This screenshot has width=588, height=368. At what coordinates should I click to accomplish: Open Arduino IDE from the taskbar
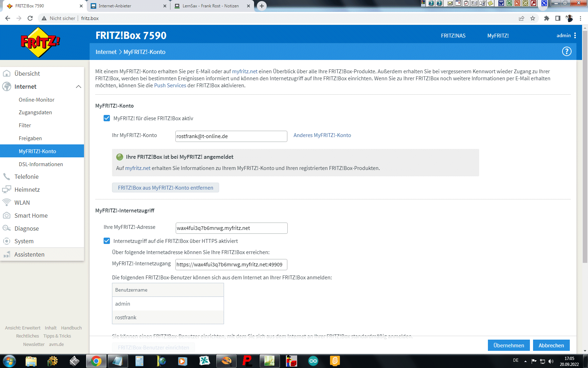[x=313, y=361]
